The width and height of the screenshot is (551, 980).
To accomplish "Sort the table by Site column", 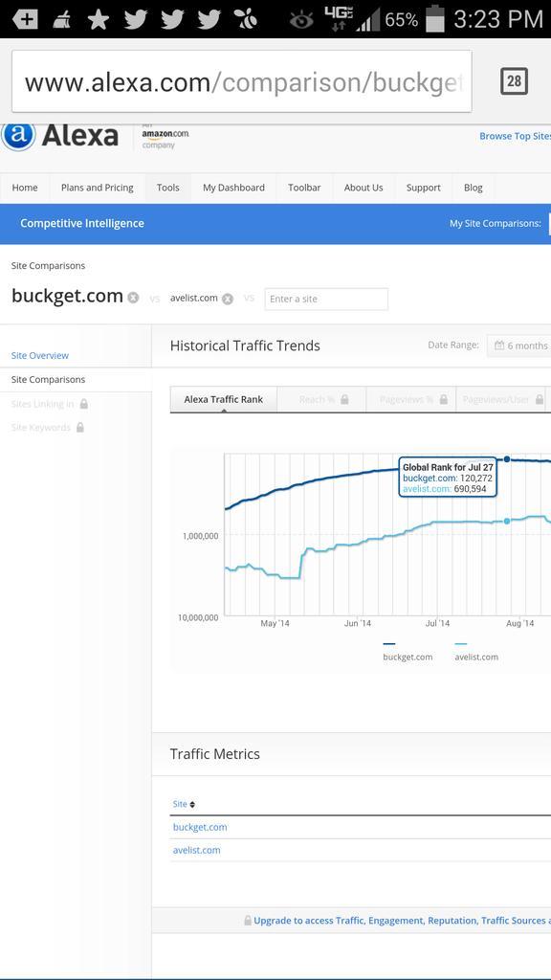I will click(x=184, y=804).
